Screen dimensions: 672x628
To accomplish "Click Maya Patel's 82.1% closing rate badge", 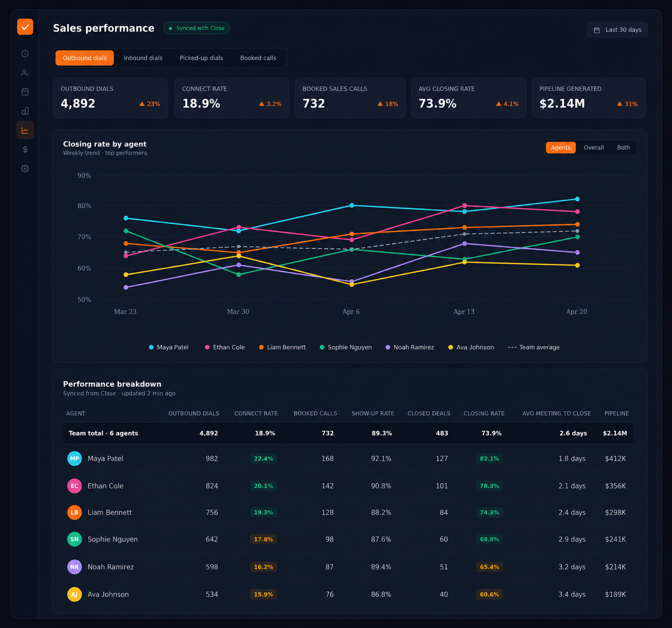I will pos(490,459).
